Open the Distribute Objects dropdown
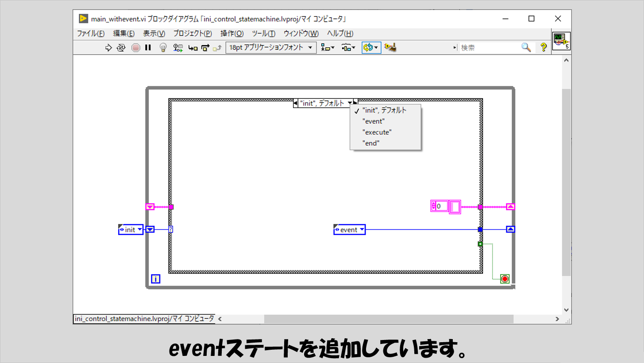Screen dimensions: 644x363 point(348,48)
